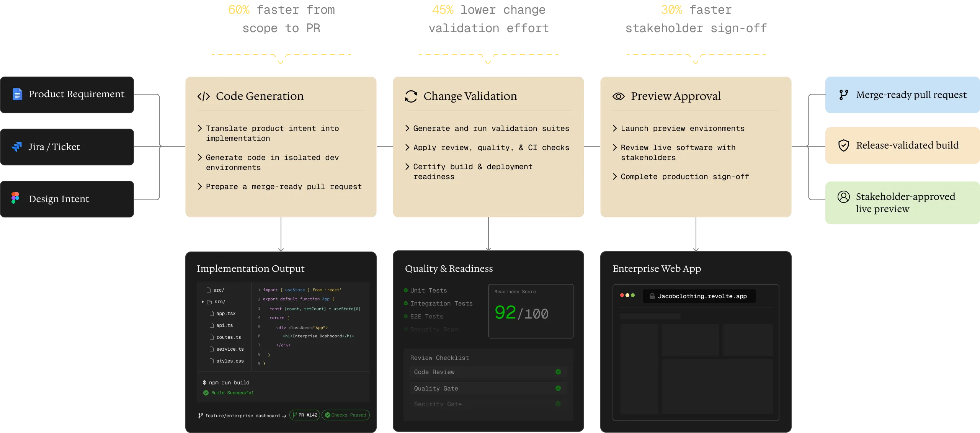Toggle the Unit Tests green status dot
980x433 pixels.
(406, 290)
